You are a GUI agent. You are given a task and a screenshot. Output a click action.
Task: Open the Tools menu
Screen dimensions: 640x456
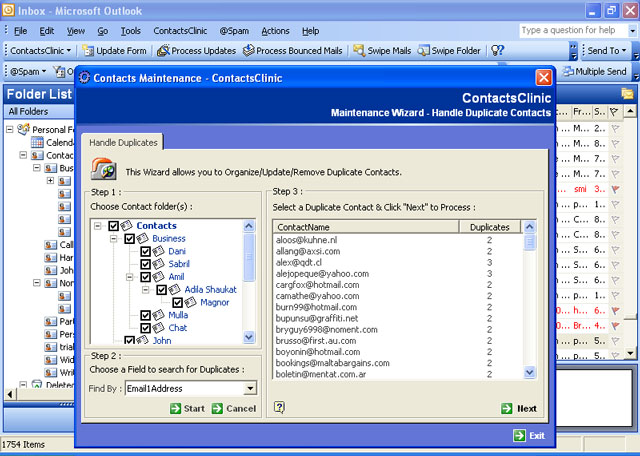tap(131, 31)
